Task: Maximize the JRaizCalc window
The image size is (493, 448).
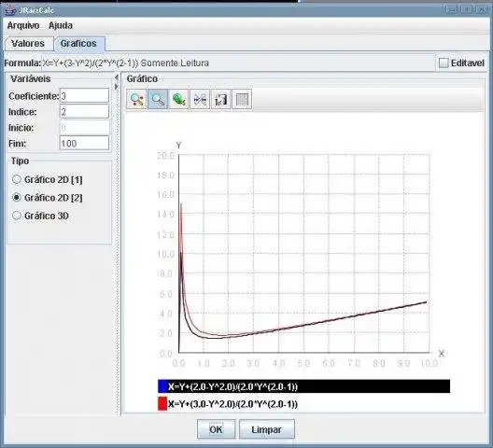Action: point(467,9)
